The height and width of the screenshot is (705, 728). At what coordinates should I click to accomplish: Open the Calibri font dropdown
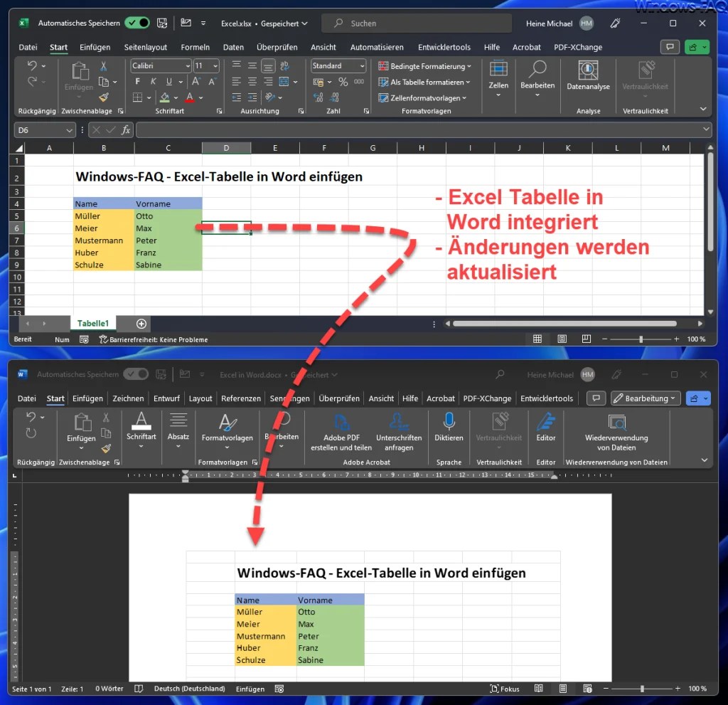(x=188, y=65)
